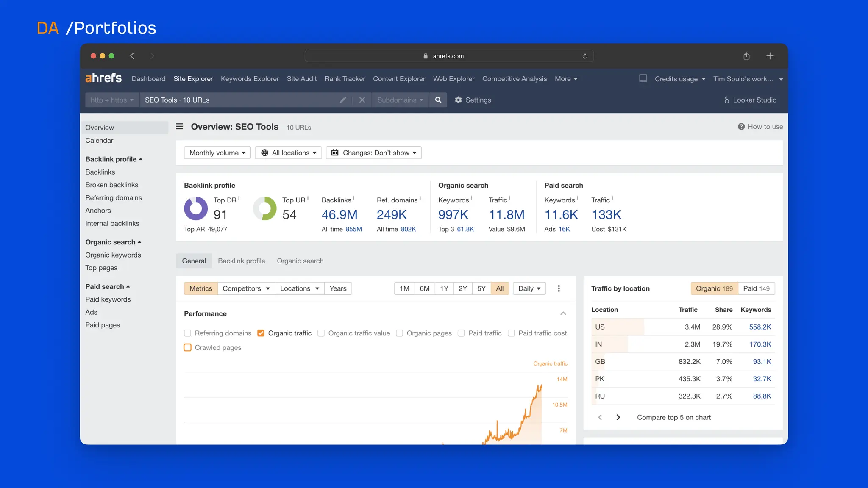
Task: Select the 6M time range
Action: (x=425, y=288)
